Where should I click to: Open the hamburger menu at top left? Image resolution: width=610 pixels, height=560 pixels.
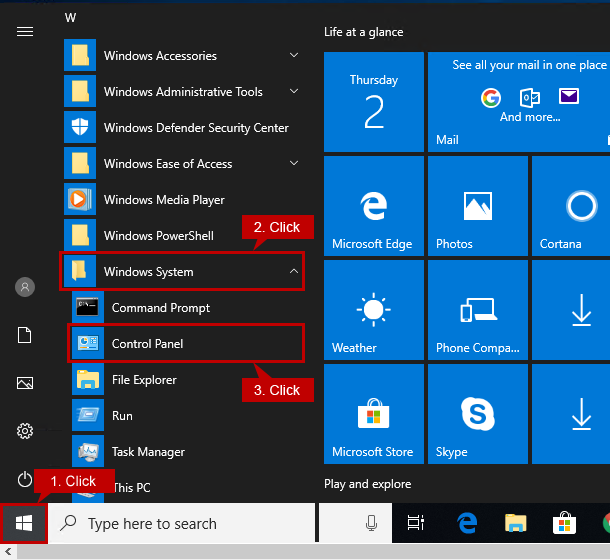click(25, 32)
